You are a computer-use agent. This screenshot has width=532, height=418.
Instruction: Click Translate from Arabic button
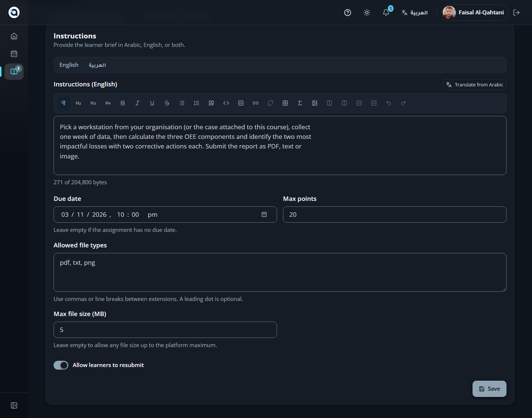474,85
